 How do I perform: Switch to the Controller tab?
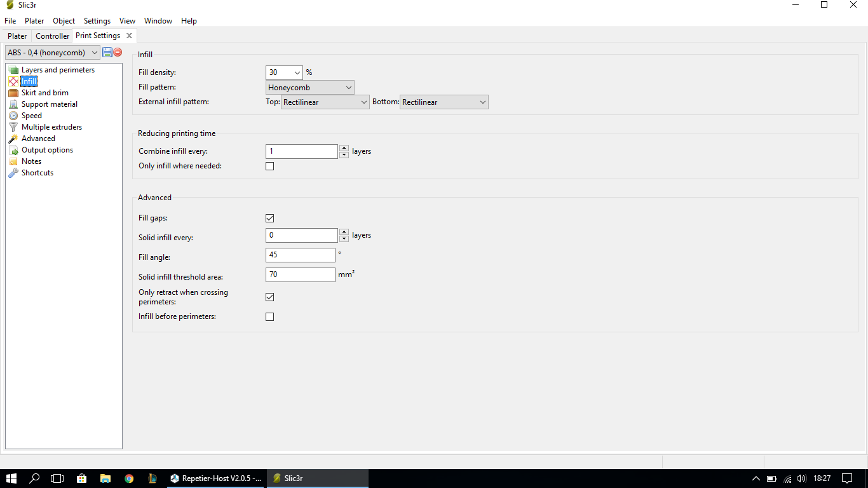pyautogui.click(x=52, y=36)
